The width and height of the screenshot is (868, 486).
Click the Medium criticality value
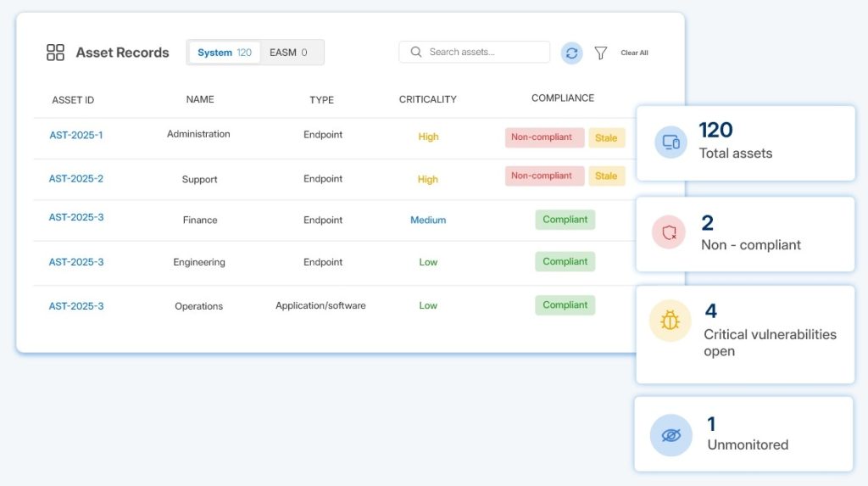click(x=428, y=220)
